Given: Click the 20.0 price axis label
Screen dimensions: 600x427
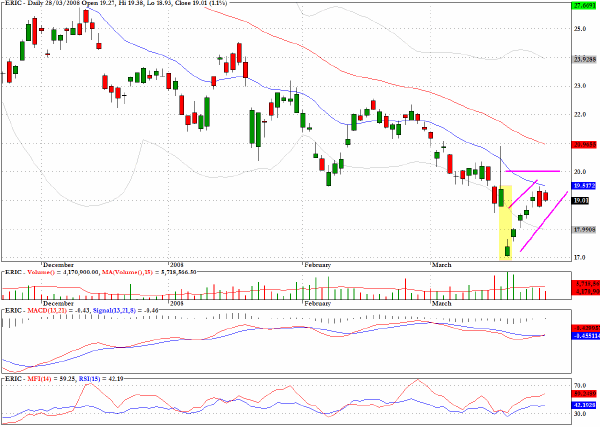Looking at the screenshot, I should 580,172.
